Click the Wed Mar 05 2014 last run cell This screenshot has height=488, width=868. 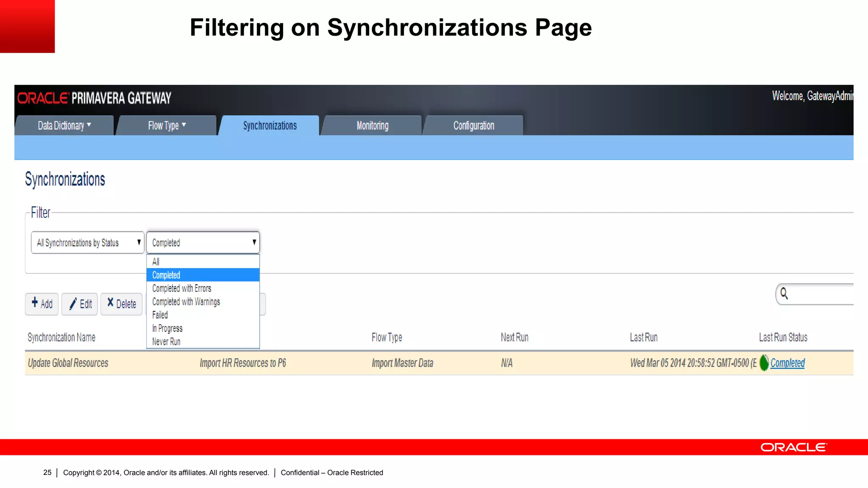pos(693,363)
